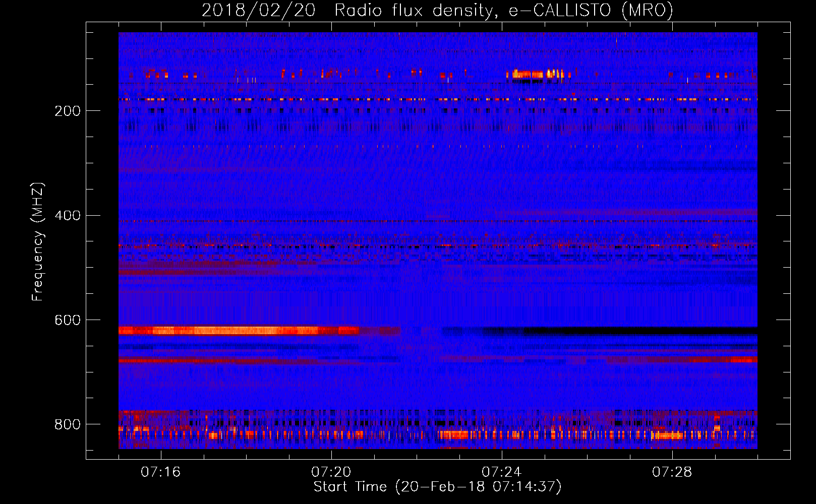
Task: Click the '200' frequency tick label
Action: (x=68, y=111)
